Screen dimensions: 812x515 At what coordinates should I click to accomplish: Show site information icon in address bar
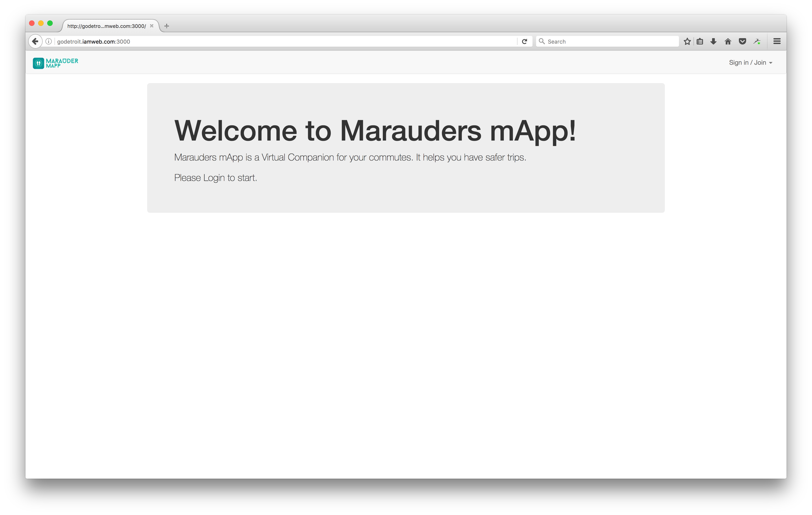49,42
